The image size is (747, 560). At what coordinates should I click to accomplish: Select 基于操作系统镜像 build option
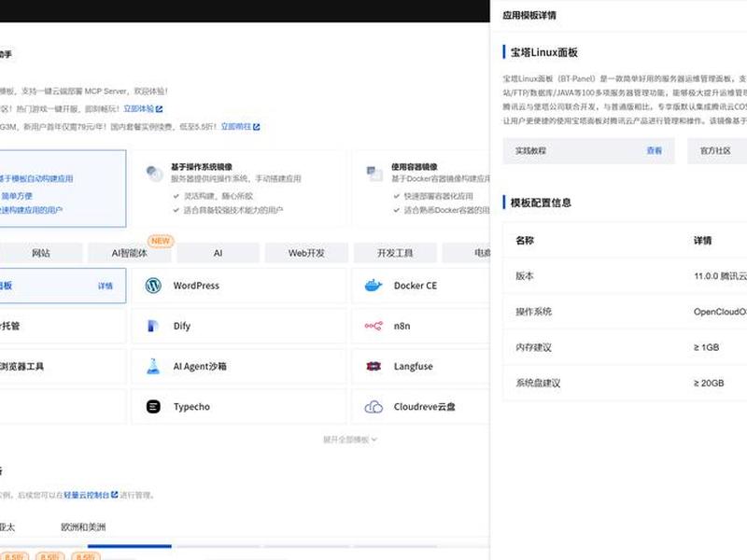[239, 189]
